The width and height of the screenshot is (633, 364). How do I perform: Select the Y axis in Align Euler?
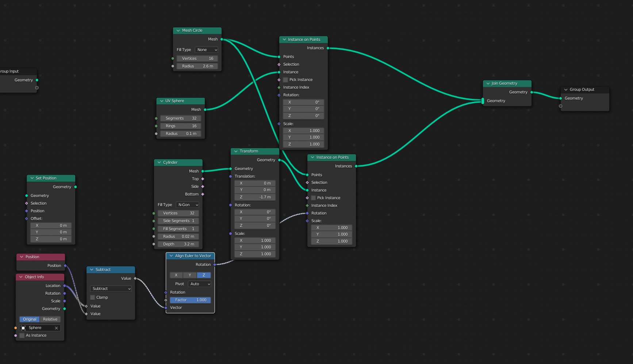pyautogui.click(x=190, y=275)
